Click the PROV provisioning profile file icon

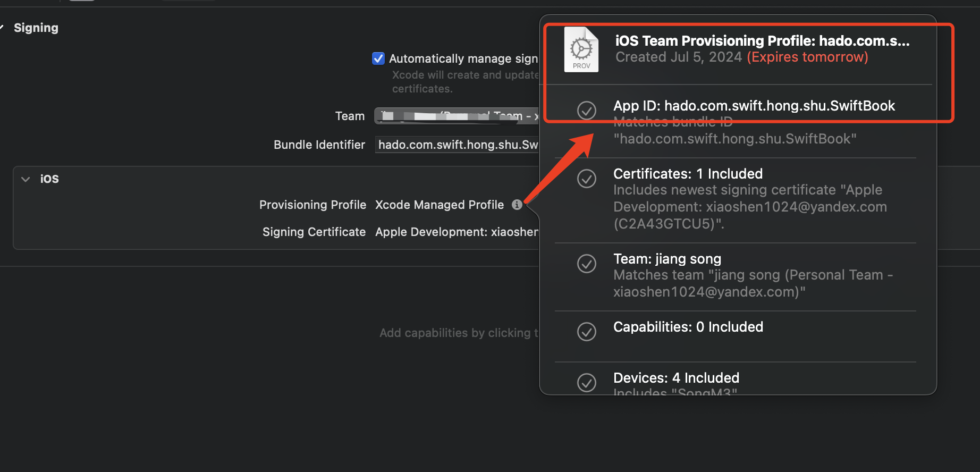tap(581, 49)
